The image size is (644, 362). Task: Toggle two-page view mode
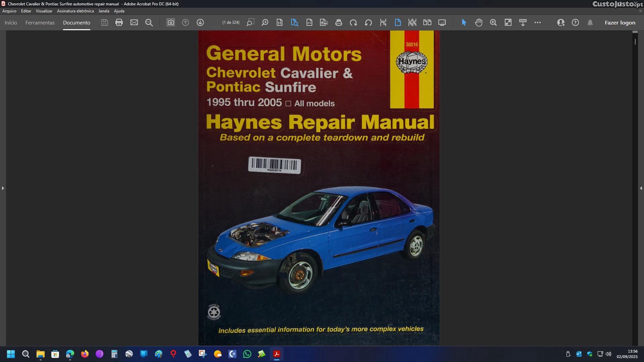427,22
